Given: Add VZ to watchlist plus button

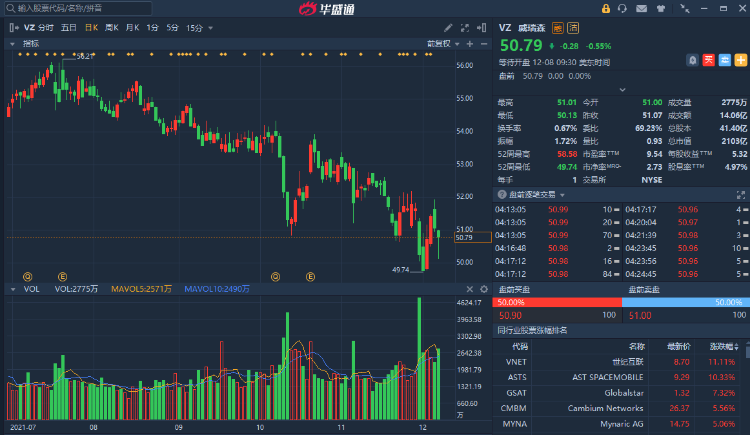Looking at the screenshot, I should point(740,60).
